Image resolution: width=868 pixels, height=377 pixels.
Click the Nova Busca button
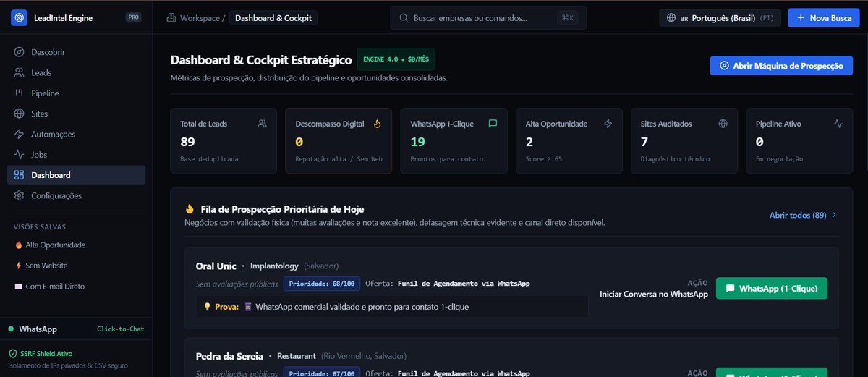pyautogui.click(x=824, y=17)
